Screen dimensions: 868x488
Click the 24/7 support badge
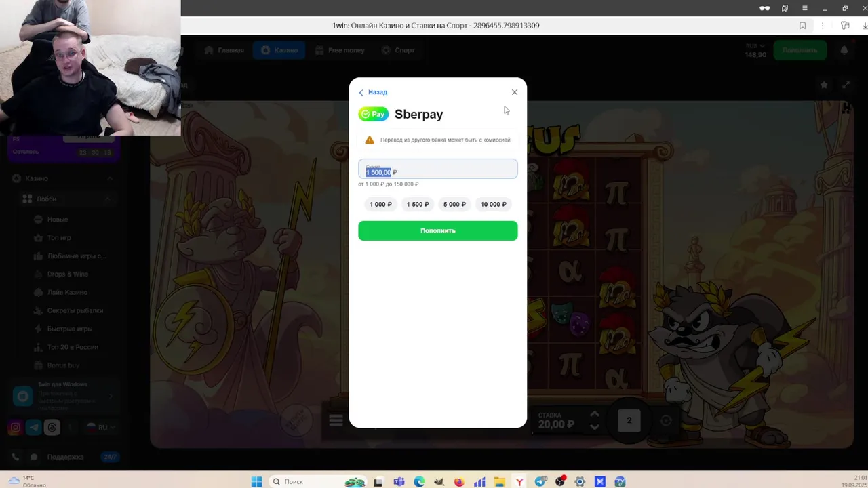110,457
